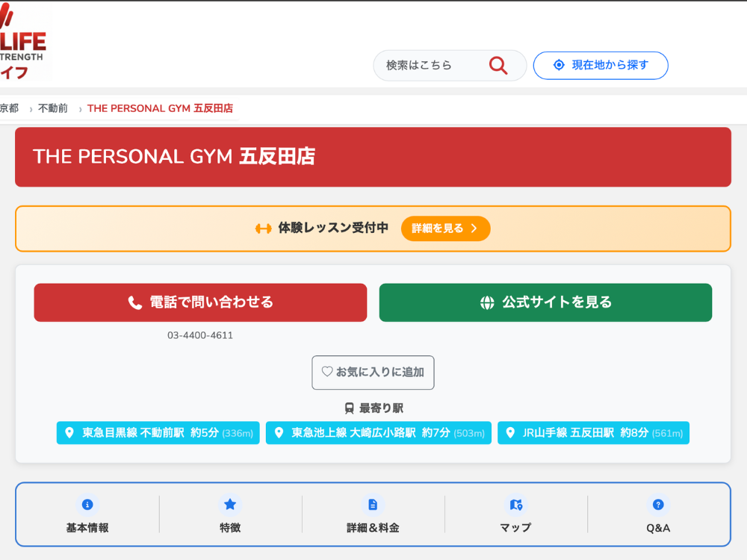Click the 検索はこちら search field
Image resolution: width=747 pixels, height=560 pixels.
tap(449, 65)
